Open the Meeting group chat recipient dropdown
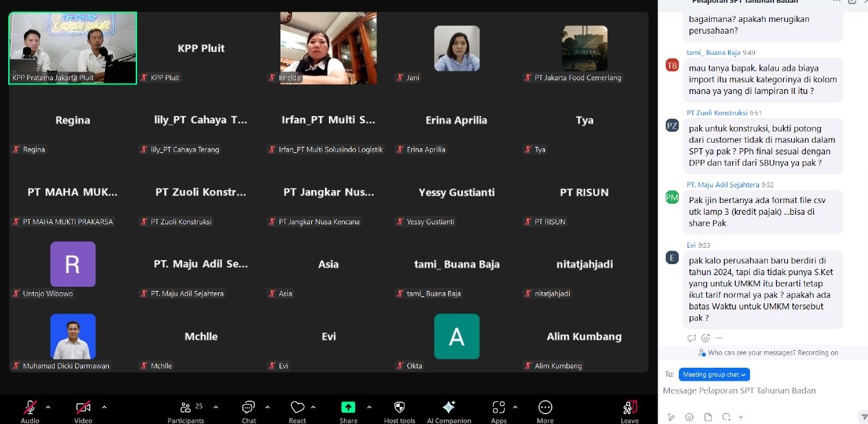868x424 pixels. pos(714,375)
